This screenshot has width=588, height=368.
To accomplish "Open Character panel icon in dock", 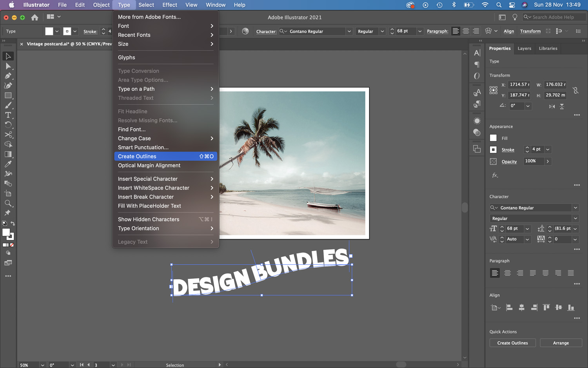I will (477, 53).
